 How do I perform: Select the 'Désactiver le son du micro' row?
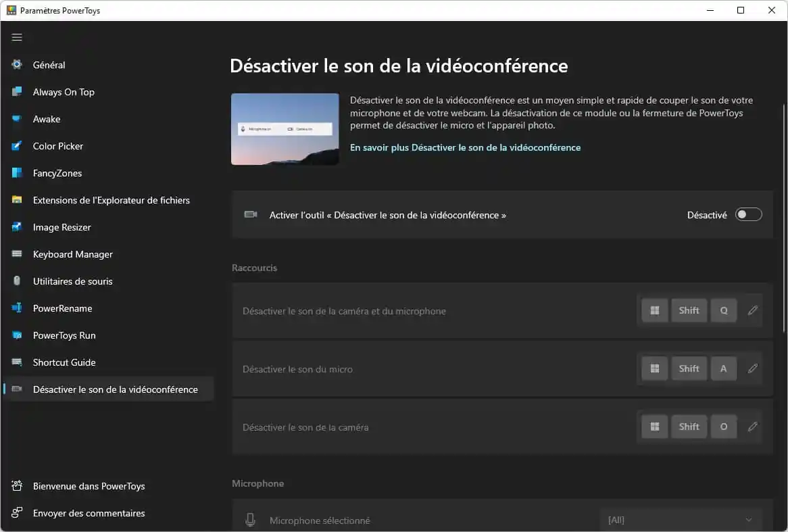tap(502, 368)
